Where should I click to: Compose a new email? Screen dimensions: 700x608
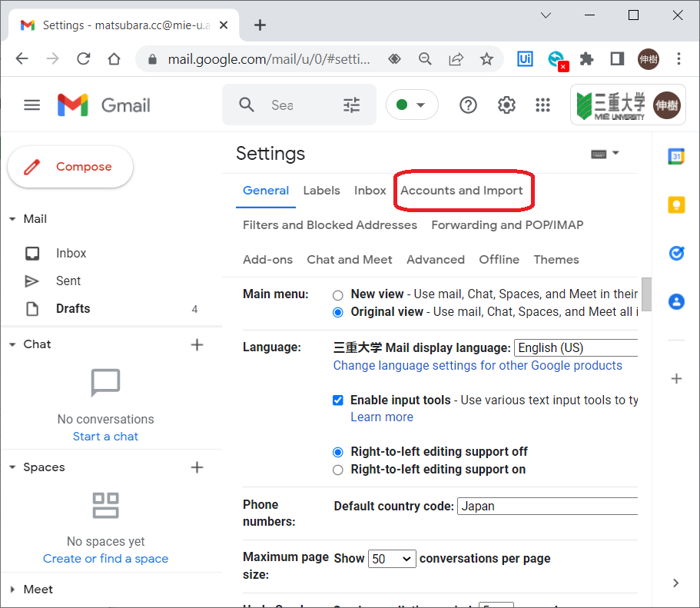tap(70, 167)
